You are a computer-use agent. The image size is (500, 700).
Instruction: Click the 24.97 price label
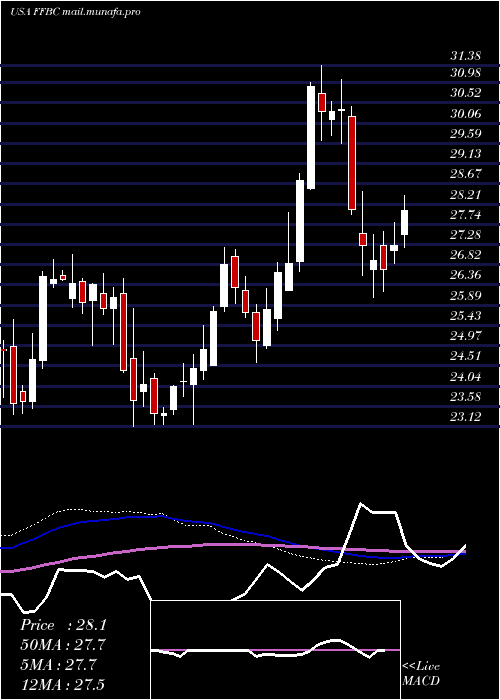click(x=465, y=336)
